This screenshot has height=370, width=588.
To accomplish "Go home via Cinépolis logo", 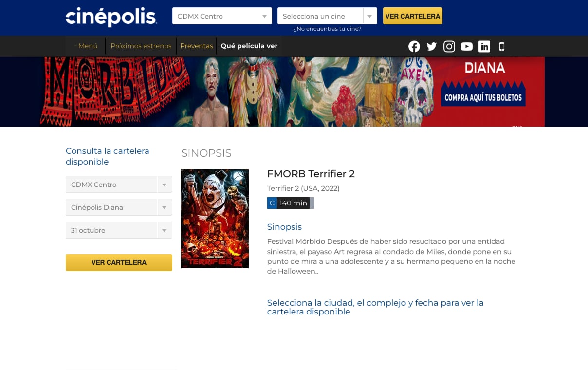I will 111,17.
